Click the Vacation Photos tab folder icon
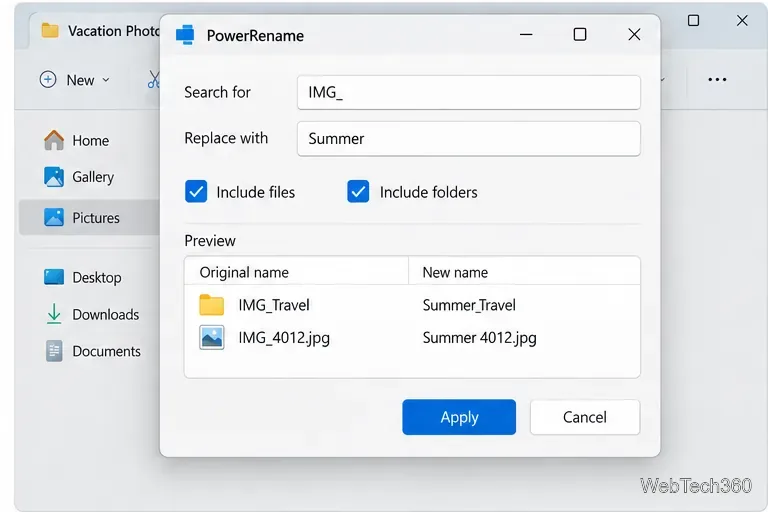Image resolution: width=768 pixels, height=512 pixels. (50, 30)
